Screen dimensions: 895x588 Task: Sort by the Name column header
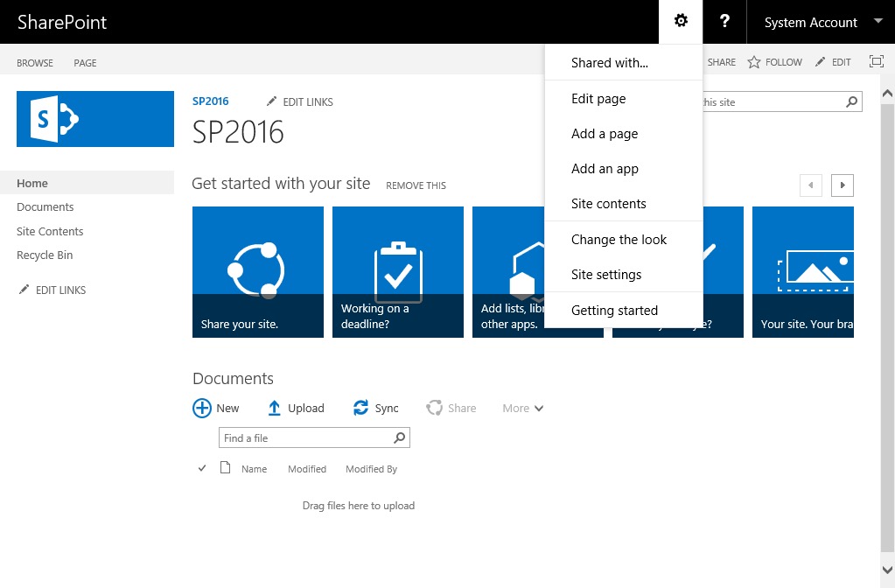click(x=254, y=469)
